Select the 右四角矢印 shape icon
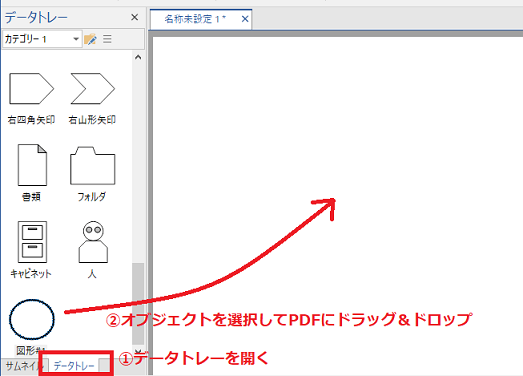This screenshot has width=523, height=376. 31,88
